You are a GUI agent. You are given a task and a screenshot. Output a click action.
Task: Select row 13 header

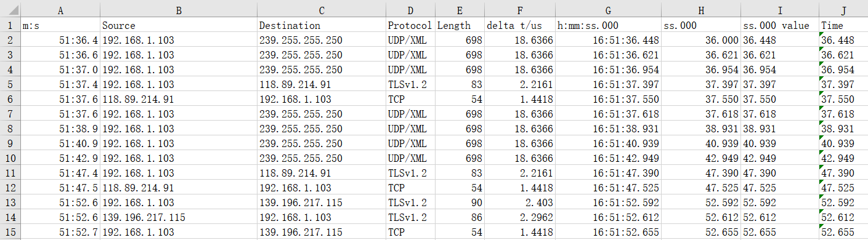[x=10, y=202]
